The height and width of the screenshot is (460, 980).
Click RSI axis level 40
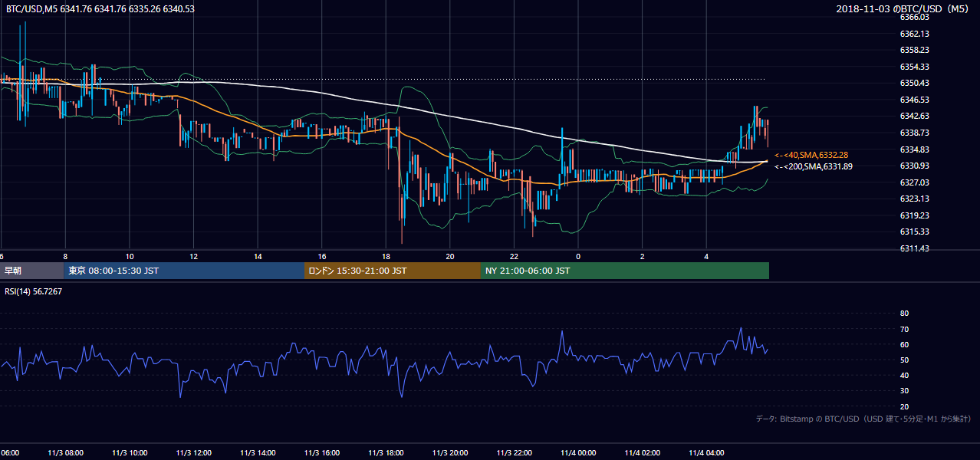[904, 375]
